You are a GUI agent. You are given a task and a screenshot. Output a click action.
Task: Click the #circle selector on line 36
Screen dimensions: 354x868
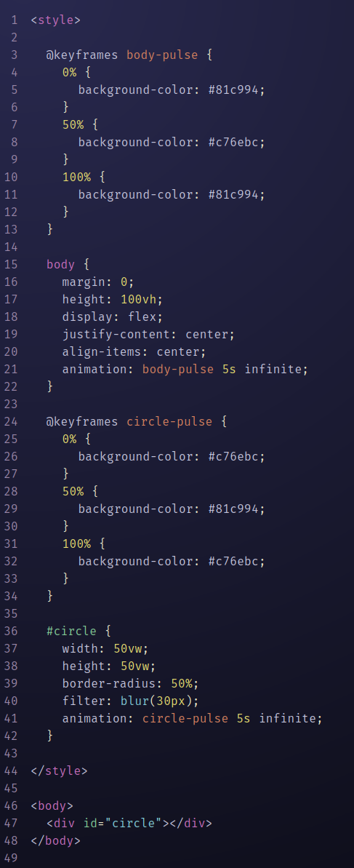(71, 631)
